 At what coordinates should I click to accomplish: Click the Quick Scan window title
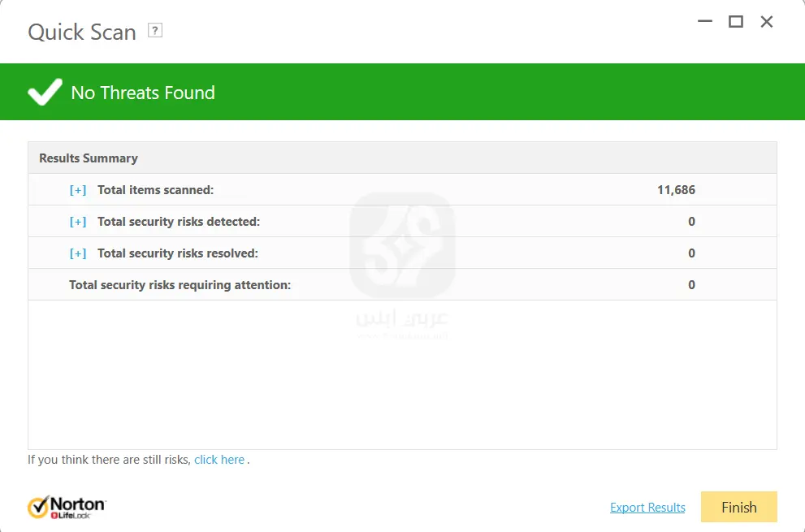[x=82, y=32]
